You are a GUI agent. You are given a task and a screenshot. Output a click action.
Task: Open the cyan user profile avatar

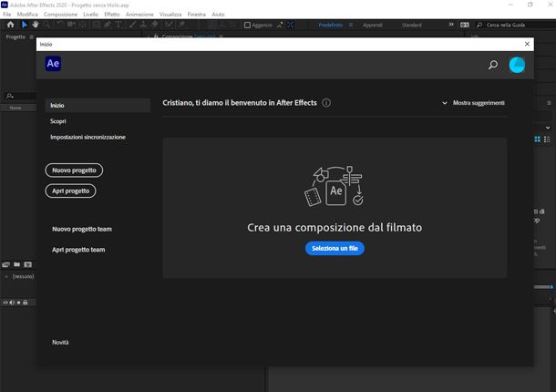[517, 65]
